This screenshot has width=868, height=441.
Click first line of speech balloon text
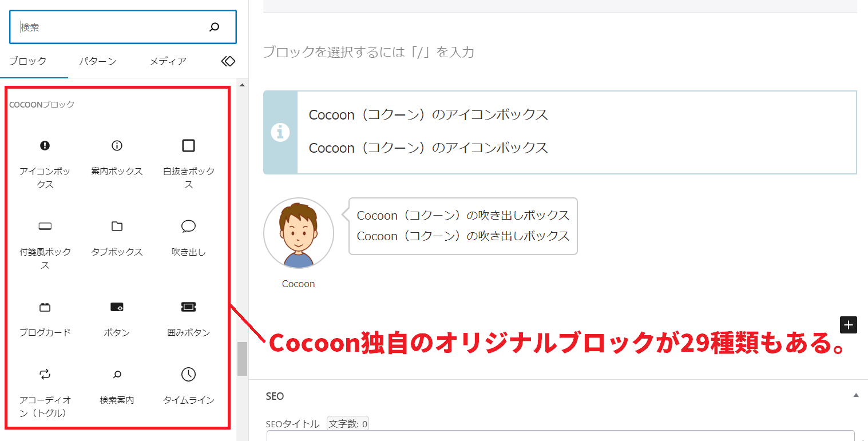[463, 216]
